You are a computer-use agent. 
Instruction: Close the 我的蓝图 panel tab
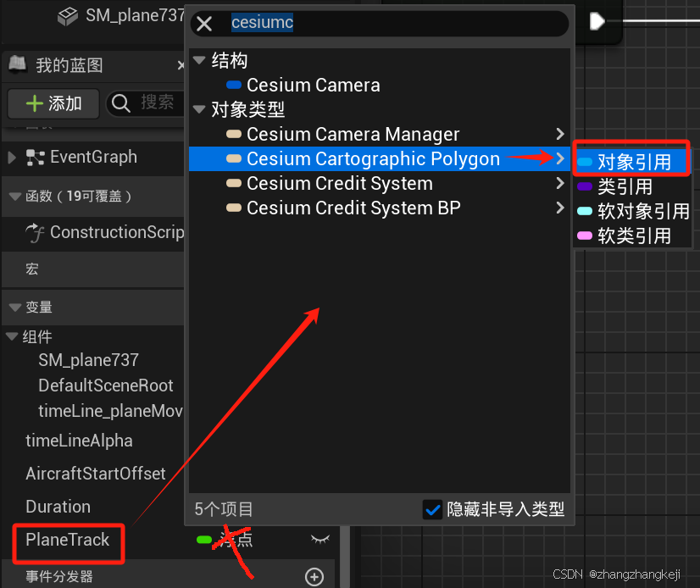[181, 65]
